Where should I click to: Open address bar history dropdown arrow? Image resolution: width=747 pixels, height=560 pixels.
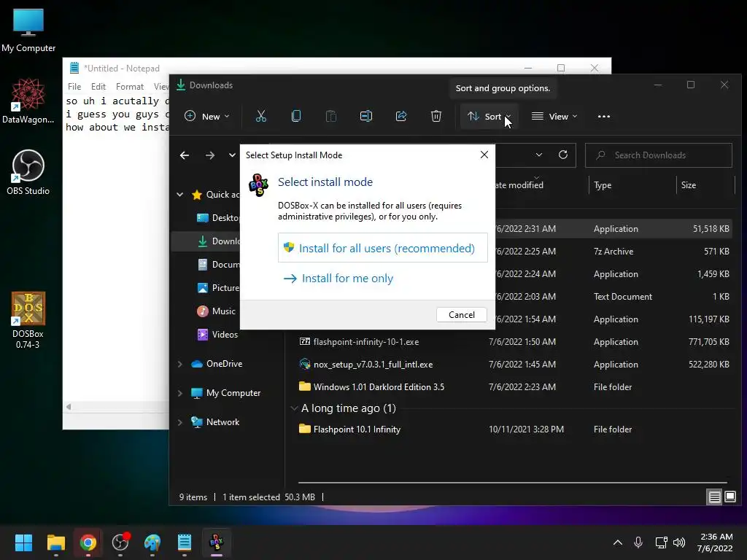coord(539,155)
